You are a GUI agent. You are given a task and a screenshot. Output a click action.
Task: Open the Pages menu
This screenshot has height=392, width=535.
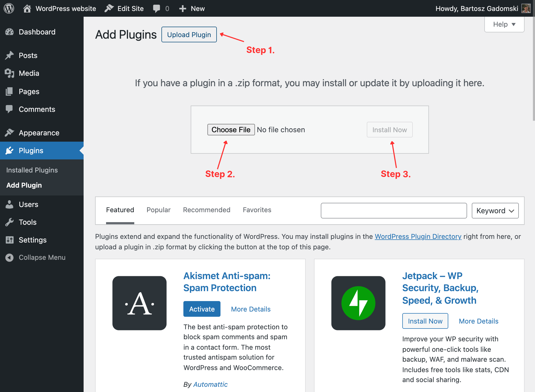click(x=42, y=91)
